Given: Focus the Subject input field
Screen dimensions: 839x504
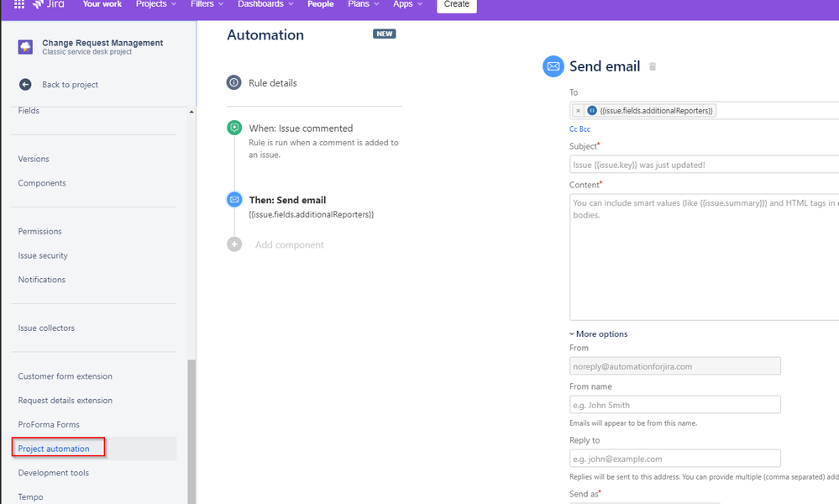Looking at the screenshot, I should tap(704, 165).
